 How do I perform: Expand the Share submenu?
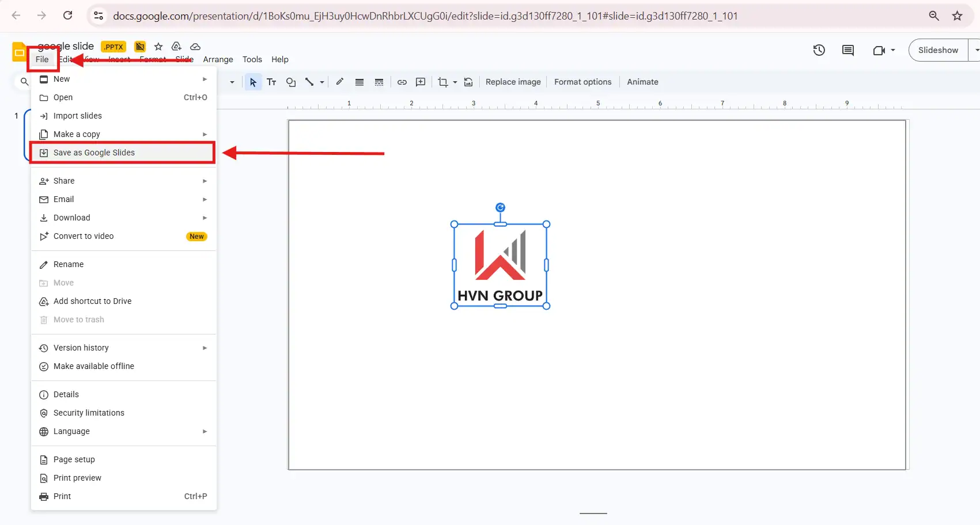point(123,181)
